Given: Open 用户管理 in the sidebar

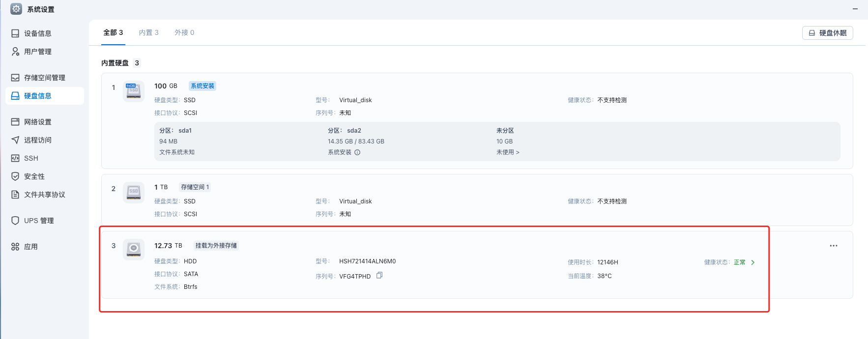Looking at the screenshot, I should tap(37, 52).
